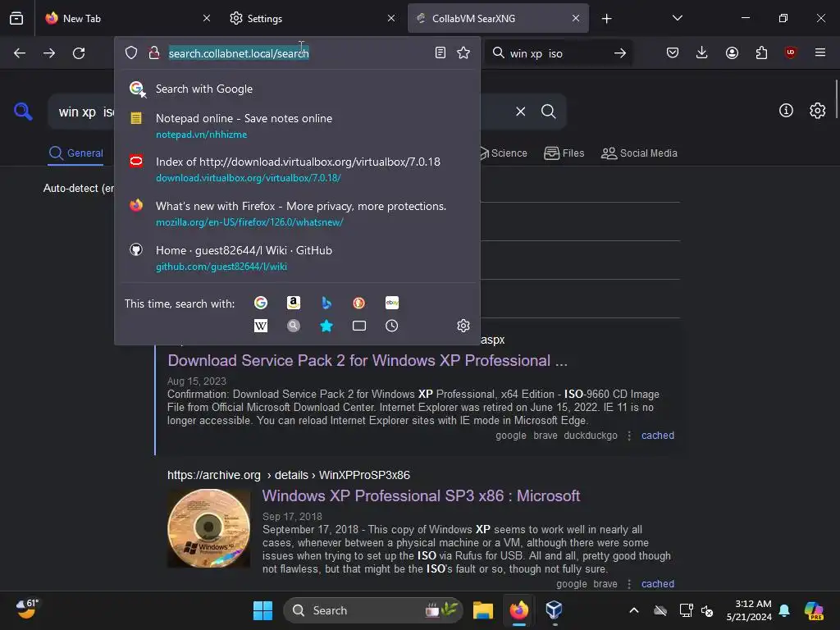Select the General search category
This screenshot has height=630, width=840.
click(76, 153)
